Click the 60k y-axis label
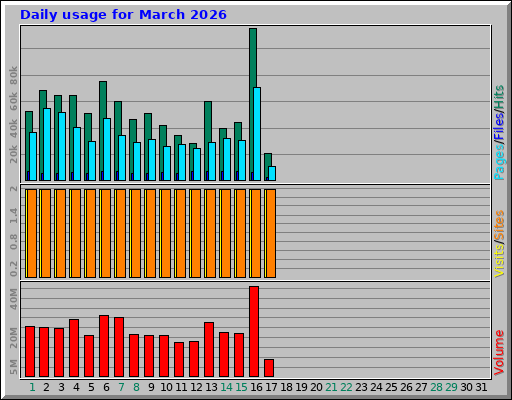Screen dimensions: 512x400 coord(13,101)
